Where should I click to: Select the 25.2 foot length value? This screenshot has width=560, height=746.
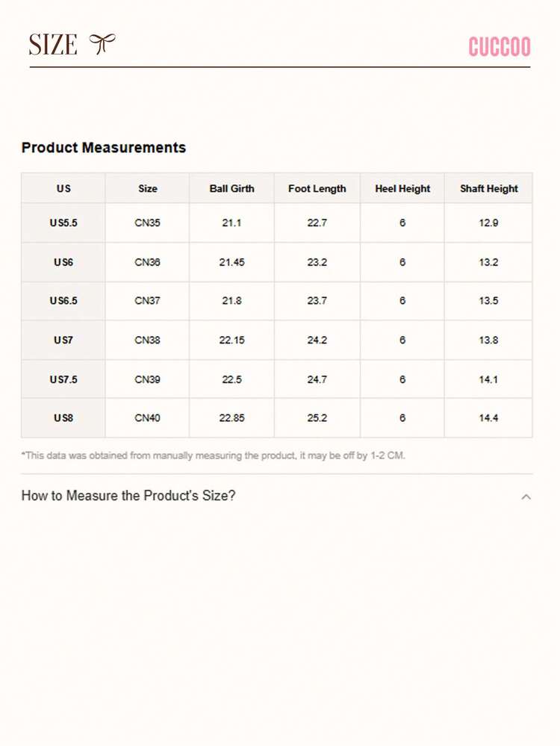317,417
